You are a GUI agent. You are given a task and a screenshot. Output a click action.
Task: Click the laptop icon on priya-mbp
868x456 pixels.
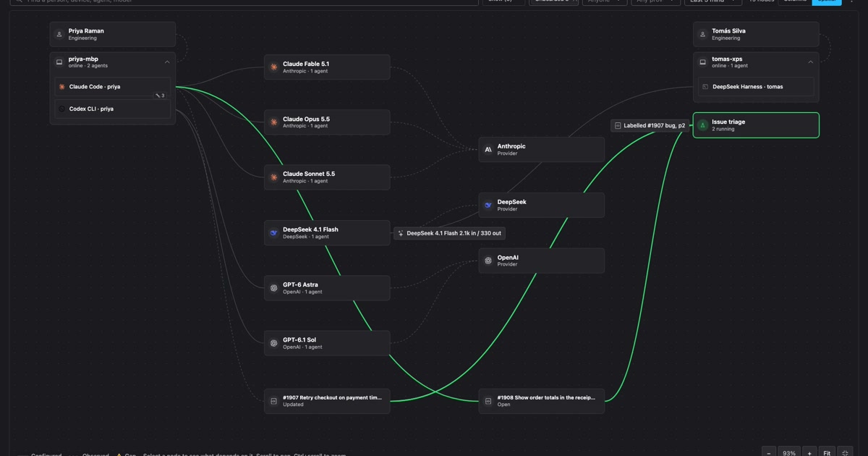[x=59, y=62]
